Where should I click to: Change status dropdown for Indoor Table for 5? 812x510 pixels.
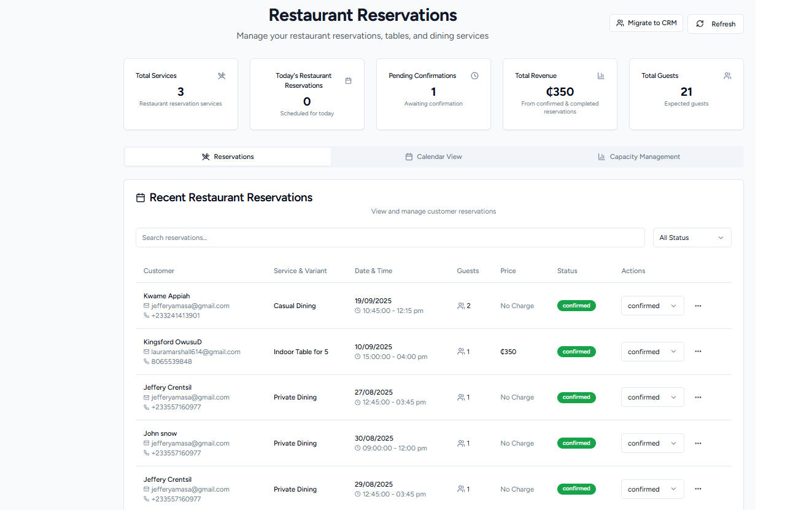coord(652,352)
